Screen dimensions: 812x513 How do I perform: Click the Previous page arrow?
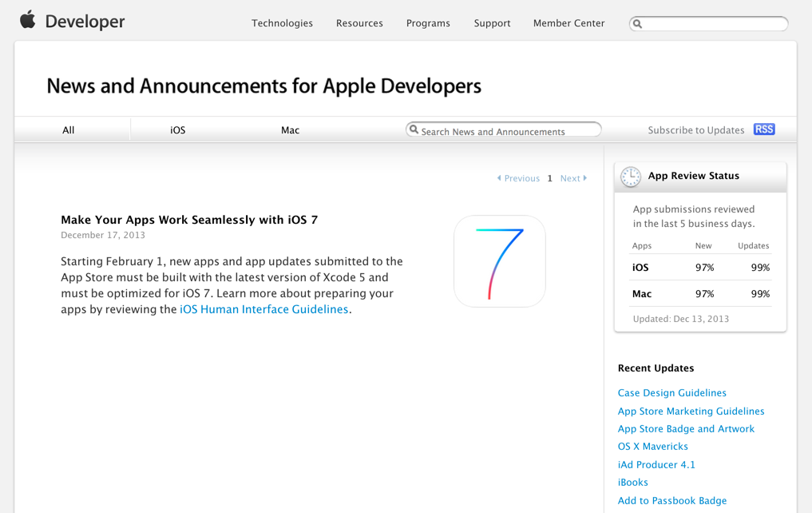(x=499, y=177)
